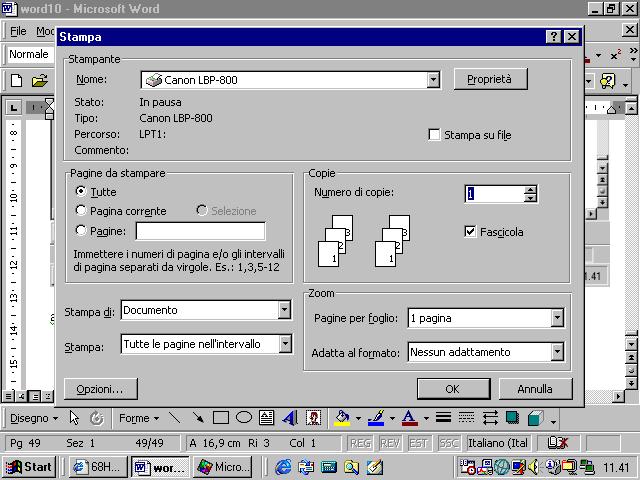Click the spelling status book icon
640x480 pixels.
[557, 443]
